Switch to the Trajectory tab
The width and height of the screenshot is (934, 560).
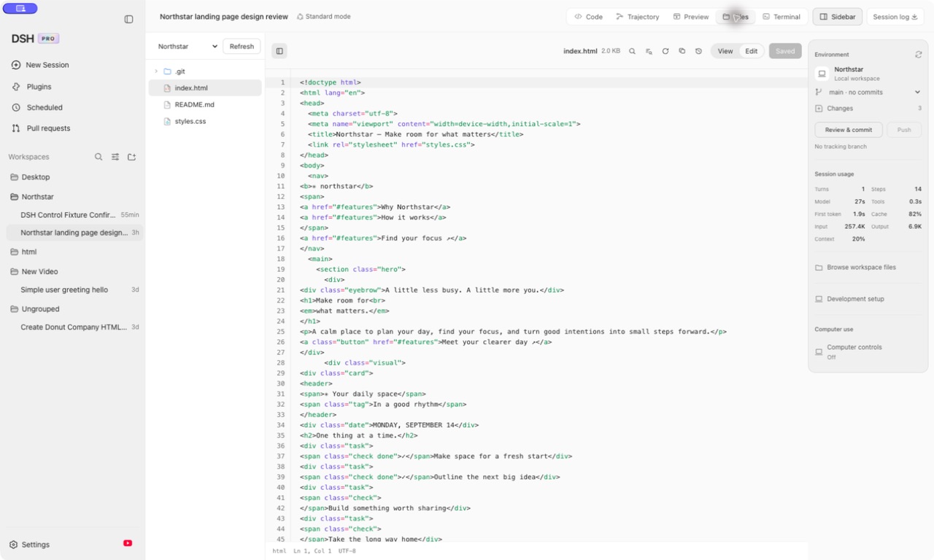[x=637, y=17]
